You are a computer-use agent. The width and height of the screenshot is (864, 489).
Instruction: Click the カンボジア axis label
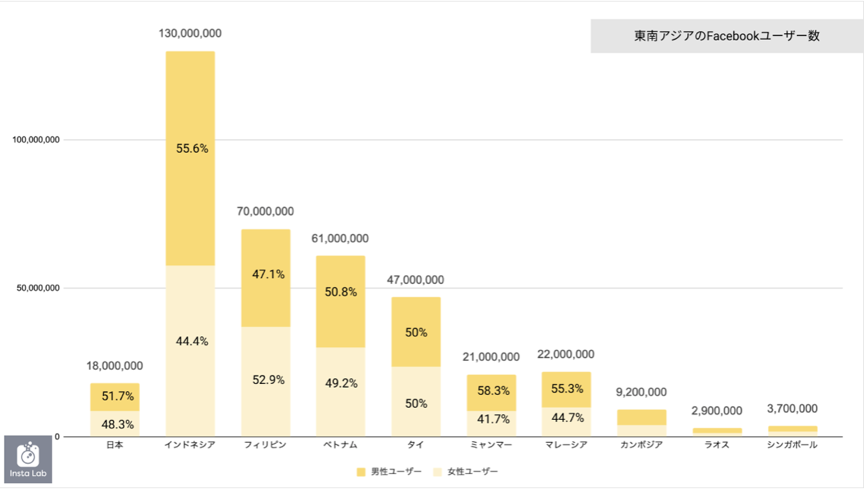click(x=641, y=445)
